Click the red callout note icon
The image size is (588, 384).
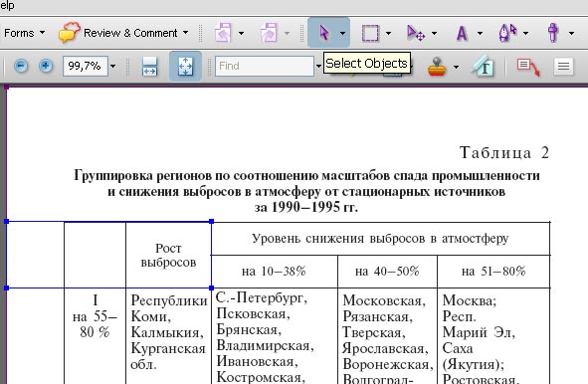pos(528,67)
